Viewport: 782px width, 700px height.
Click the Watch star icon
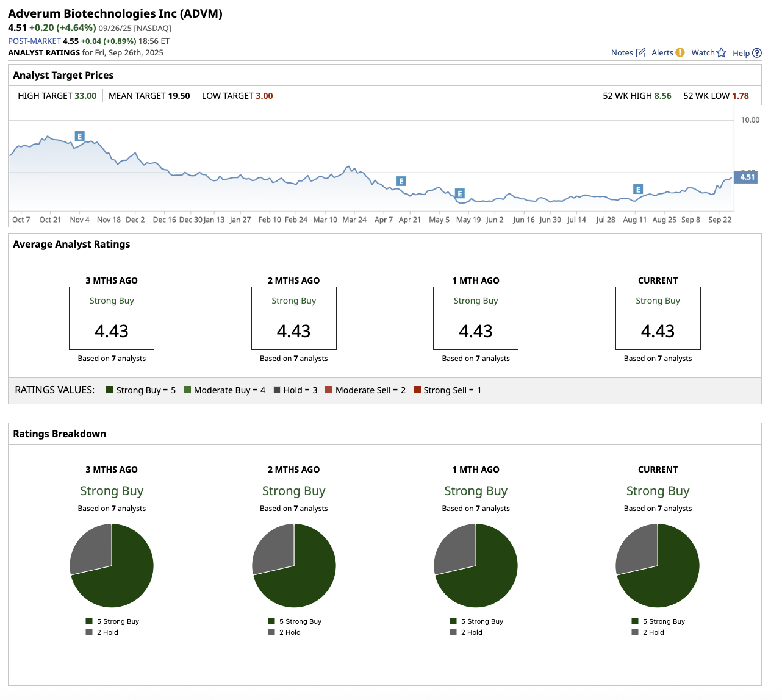click(x=722, y=53)
